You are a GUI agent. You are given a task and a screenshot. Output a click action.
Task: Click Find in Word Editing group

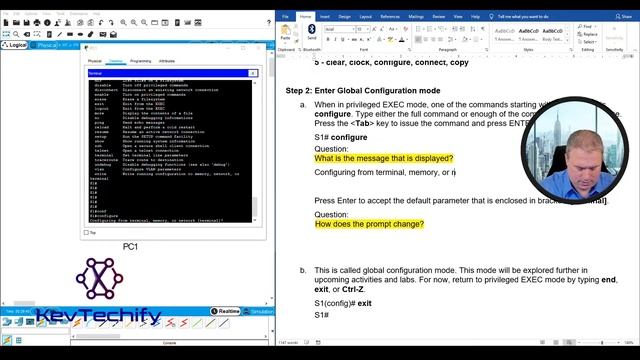(585, 27)
